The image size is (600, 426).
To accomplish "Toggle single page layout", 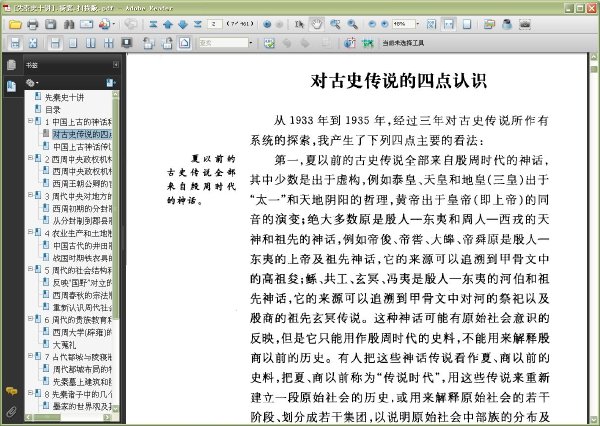I will [x=73, y=43].
